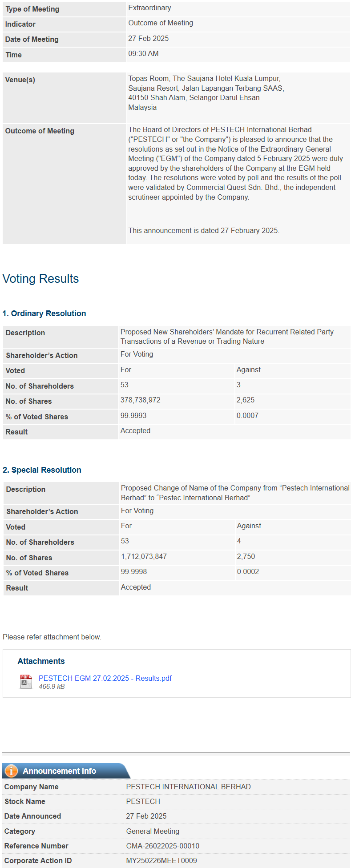This screenshot has height=868, width=351.
Task: Click the Outcome of Meeting row label
Action: [x=40, y=131]
